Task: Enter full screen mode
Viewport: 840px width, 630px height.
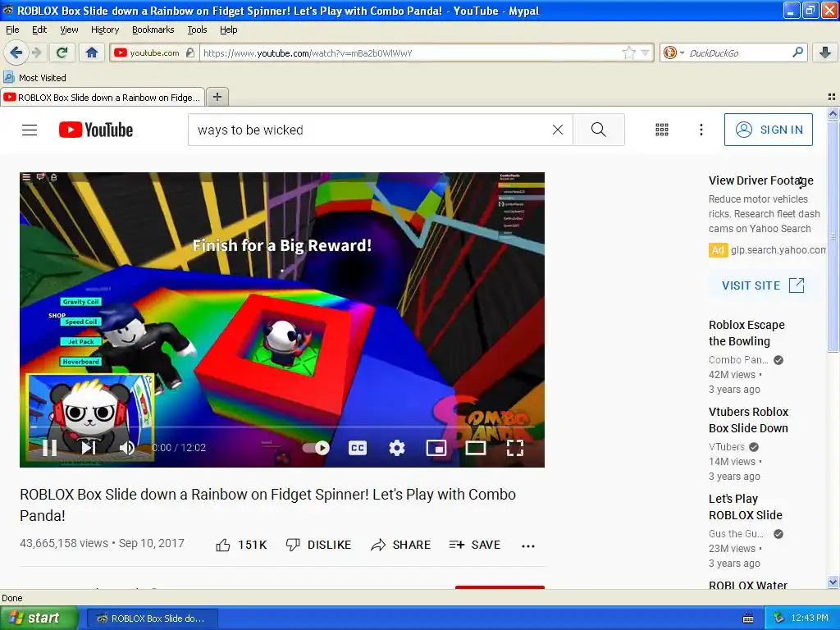Action: [x=515, y=448]
